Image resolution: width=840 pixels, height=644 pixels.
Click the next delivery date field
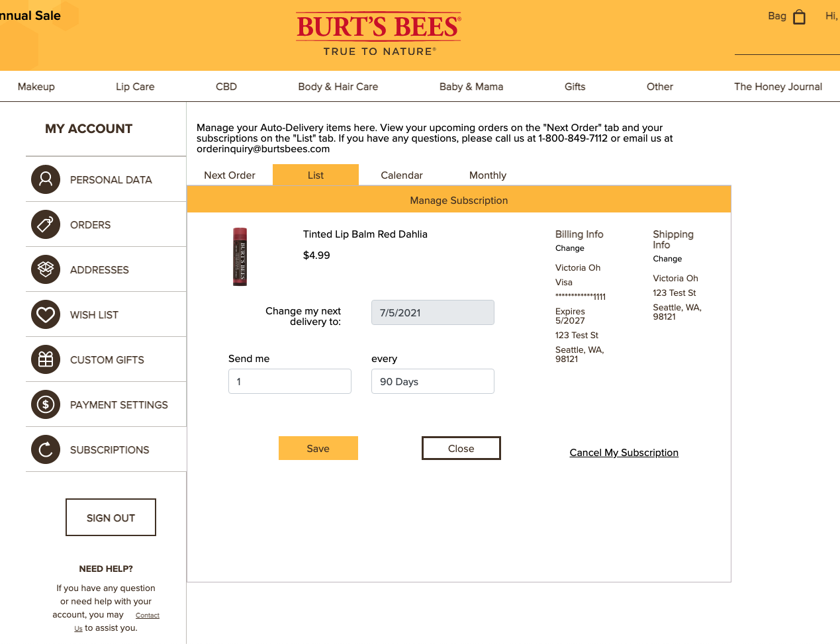click(433, 312)
